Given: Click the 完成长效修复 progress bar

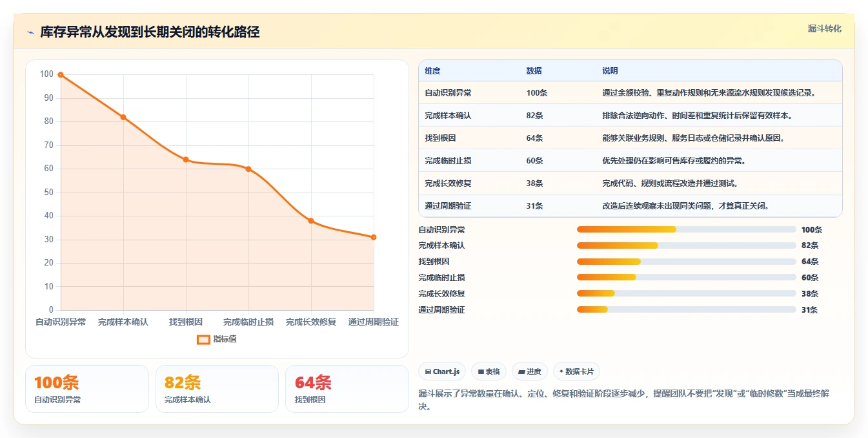Looking at the screenshot, I should [x=687, y=293].
